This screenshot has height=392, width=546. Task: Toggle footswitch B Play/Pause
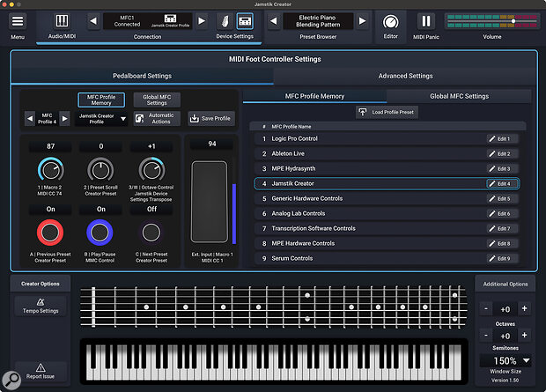(x=100, y=233)
